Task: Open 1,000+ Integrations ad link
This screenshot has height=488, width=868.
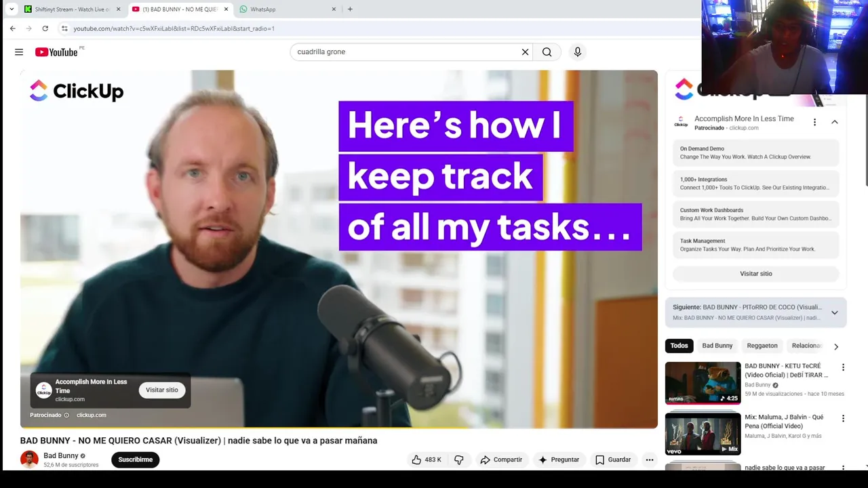Action: (x=755, y=184)
